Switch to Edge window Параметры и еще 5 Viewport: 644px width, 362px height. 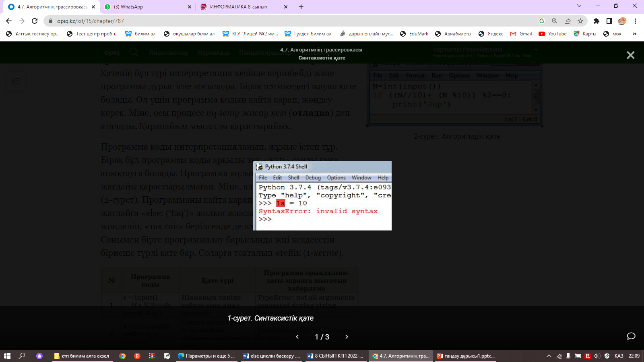pyautogui.click(x=206, y=356)
